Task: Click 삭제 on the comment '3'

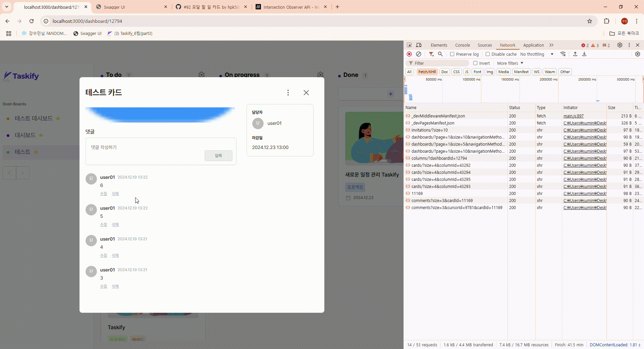Action: tap(115, 286)
